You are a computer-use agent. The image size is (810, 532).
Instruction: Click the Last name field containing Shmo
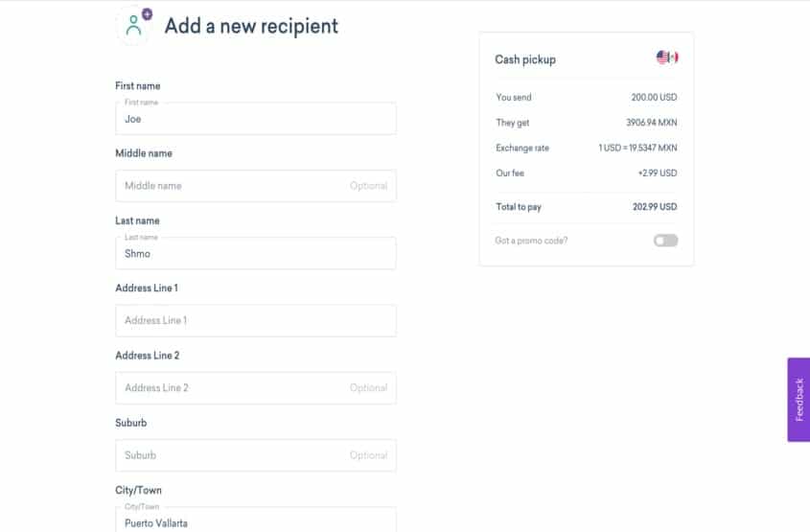click(256, 254)
